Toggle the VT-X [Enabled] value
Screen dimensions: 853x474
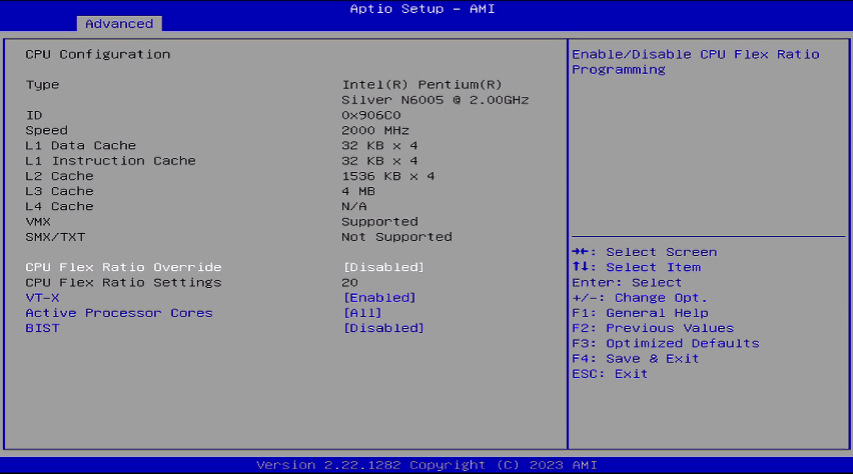coord(379,298)
